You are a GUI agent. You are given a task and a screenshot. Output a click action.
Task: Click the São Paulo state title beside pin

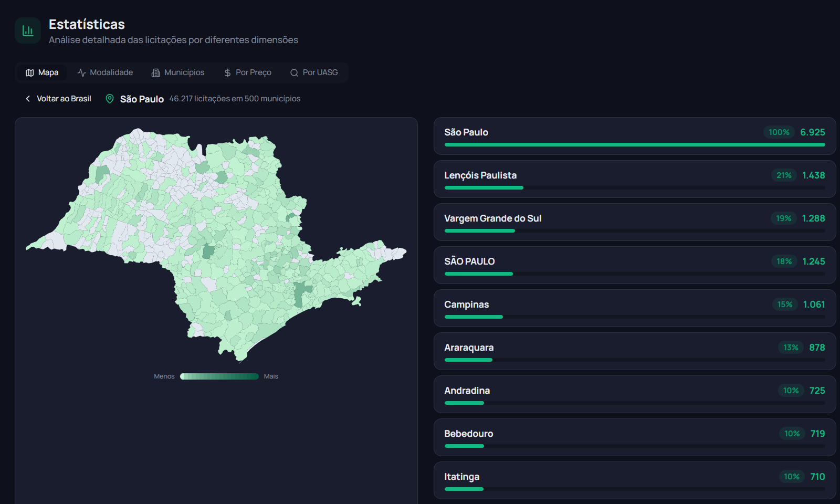point(142,99)
